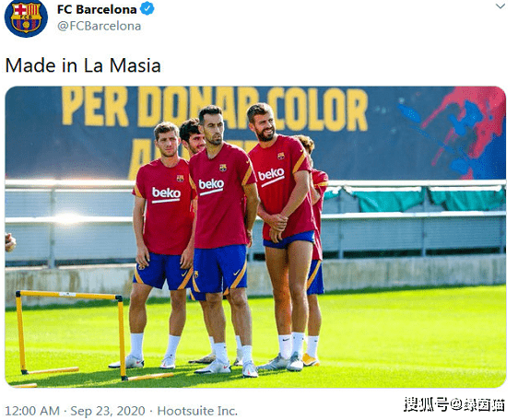518x420 pixels.
Task: Click the FC Barcelona crest avatar
Action: pyautogui.click(x=26, y=17)
